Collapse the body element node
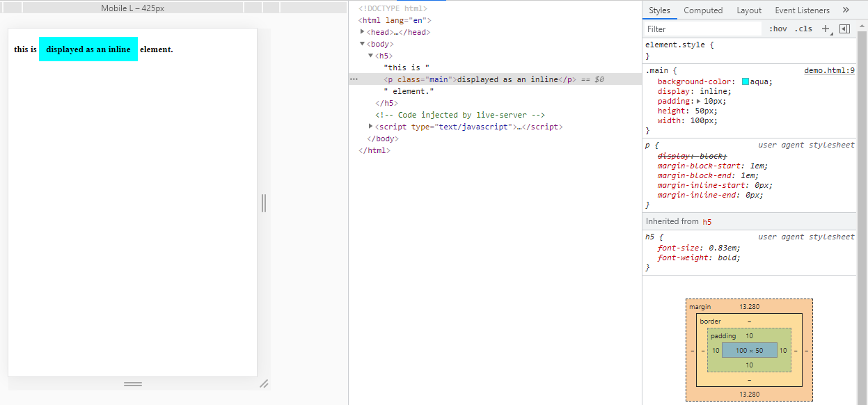This screenshot has height=405, width=868. pyautogui.click(x=363, y=44)
